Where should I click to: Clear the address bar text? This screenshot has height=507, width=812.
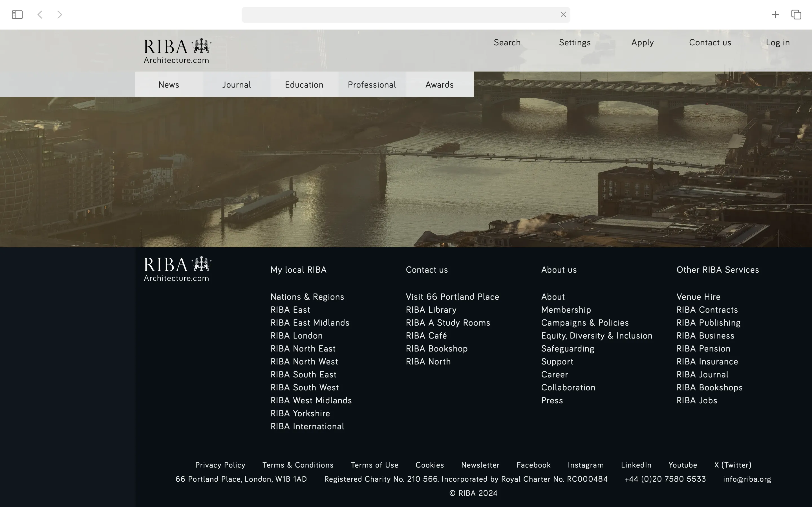(563, 14)
